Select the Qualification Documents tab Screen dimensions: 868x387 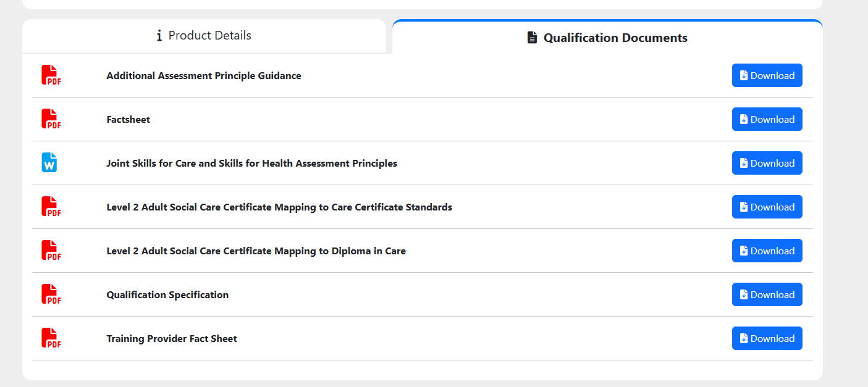(x=607, y=37)
